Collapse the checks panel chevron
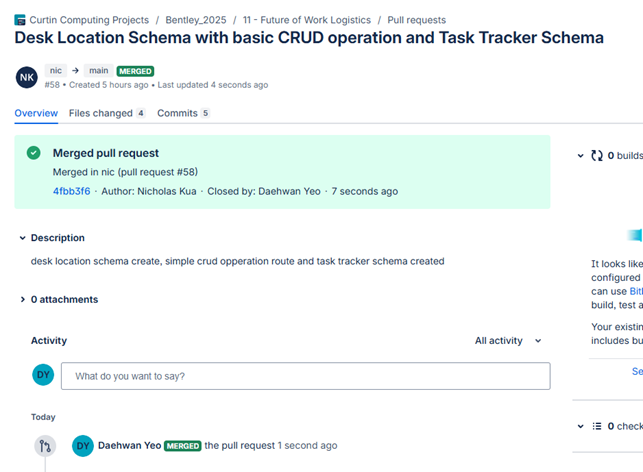The height and width of the screenshot is (472, 643). (581, 426)
